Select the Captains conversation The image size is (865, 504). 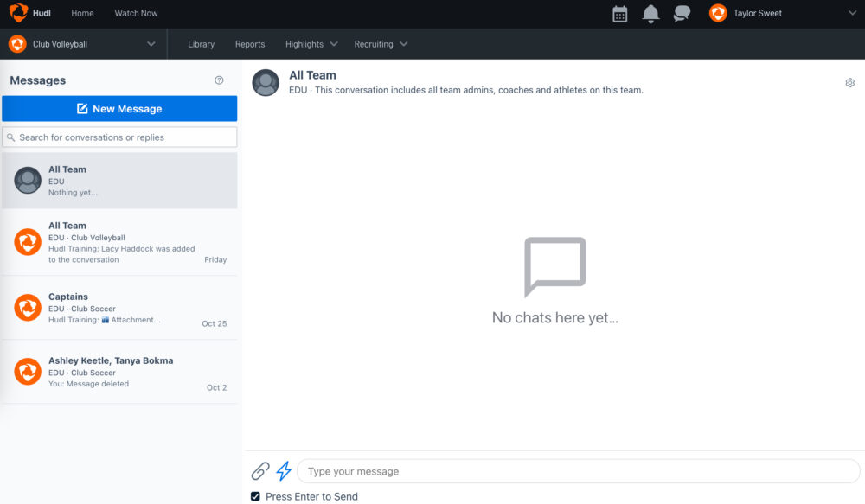[119, 308]
